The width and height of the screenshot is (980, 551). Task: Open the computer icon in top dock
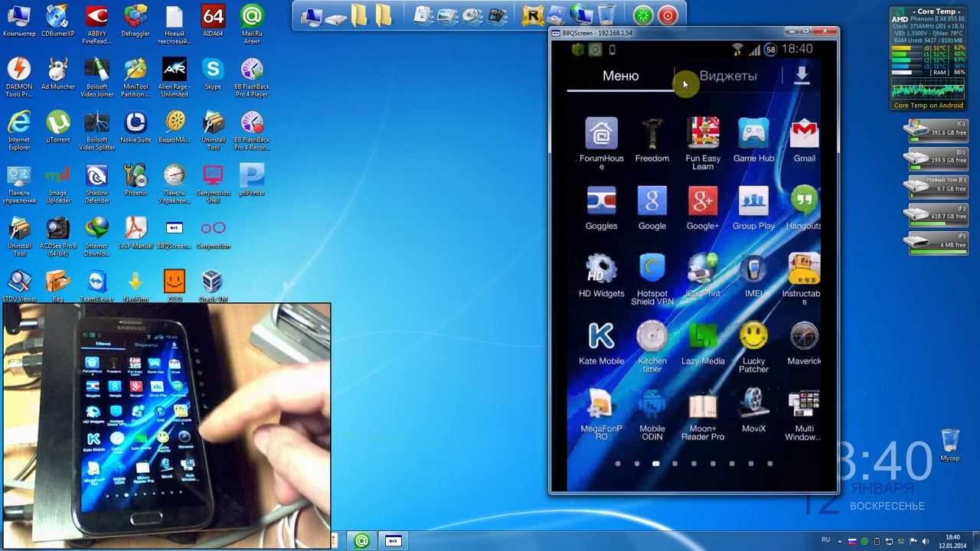311,15
